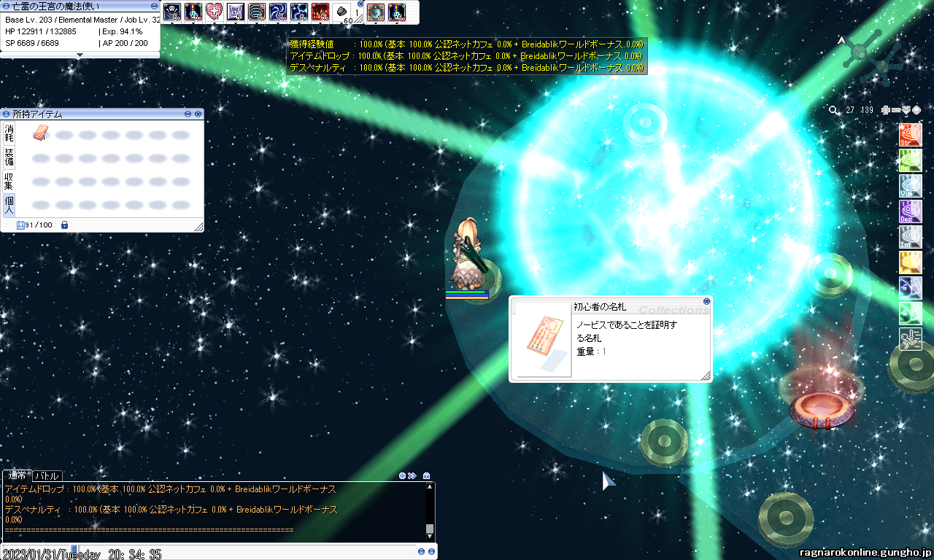The width and height of the screenshot is (934, 560).
Task: Minimize the 所持アイテム inventory window
Action: [188, 114]
